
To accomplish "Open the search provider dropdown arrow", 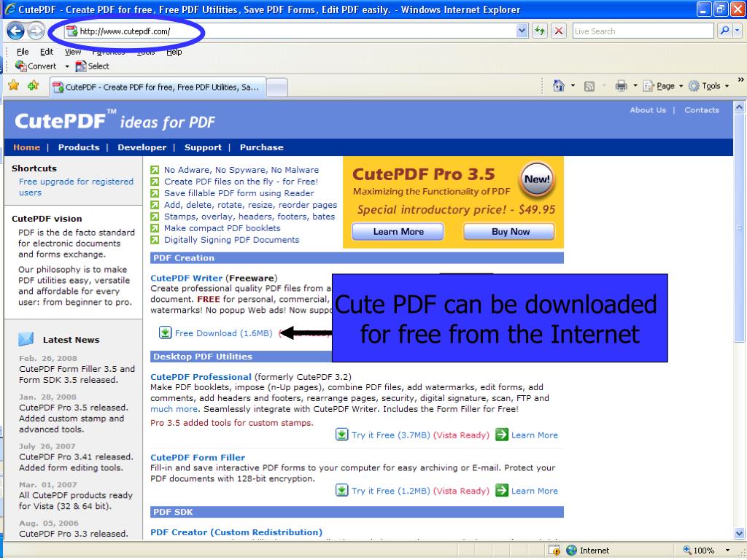I will point(738,31).
